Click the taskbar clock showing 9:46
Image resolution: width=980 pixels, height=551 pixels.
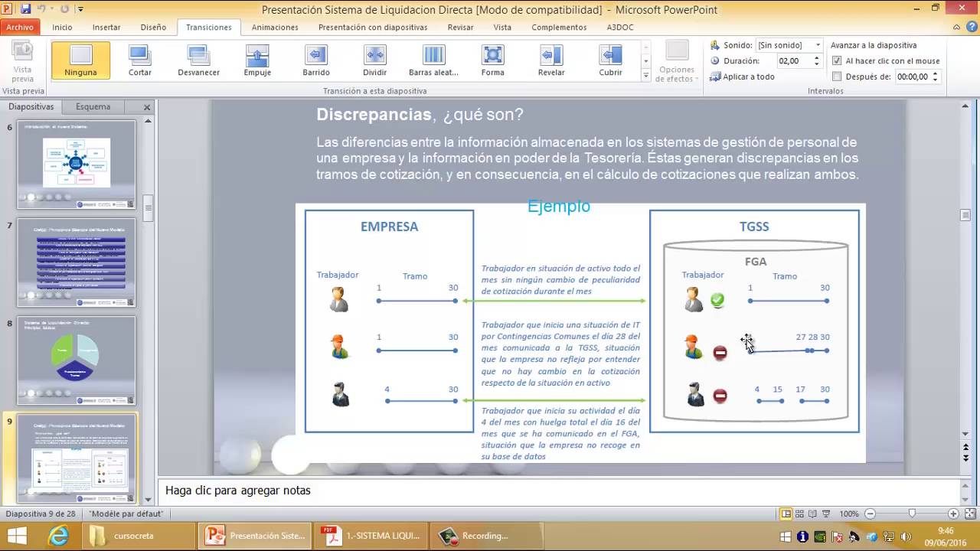pyautogui.click(x=945, y=536)
